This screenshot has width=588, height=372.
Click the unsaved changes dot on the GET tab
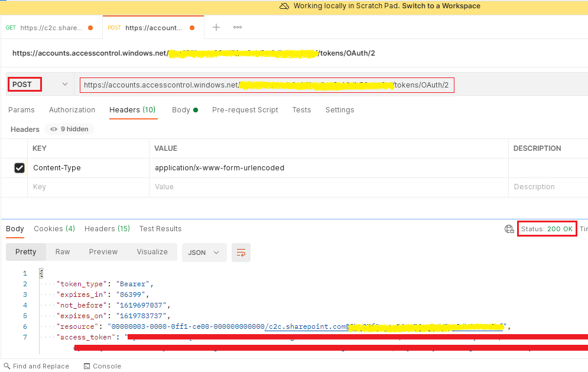91,27
